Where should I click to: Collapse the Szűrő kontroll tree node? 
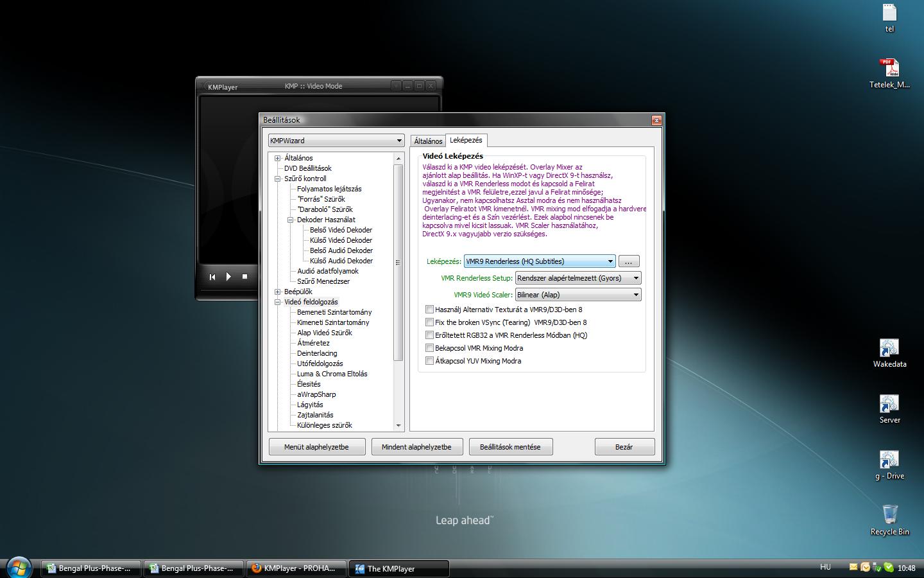click(x=278, y=179)
